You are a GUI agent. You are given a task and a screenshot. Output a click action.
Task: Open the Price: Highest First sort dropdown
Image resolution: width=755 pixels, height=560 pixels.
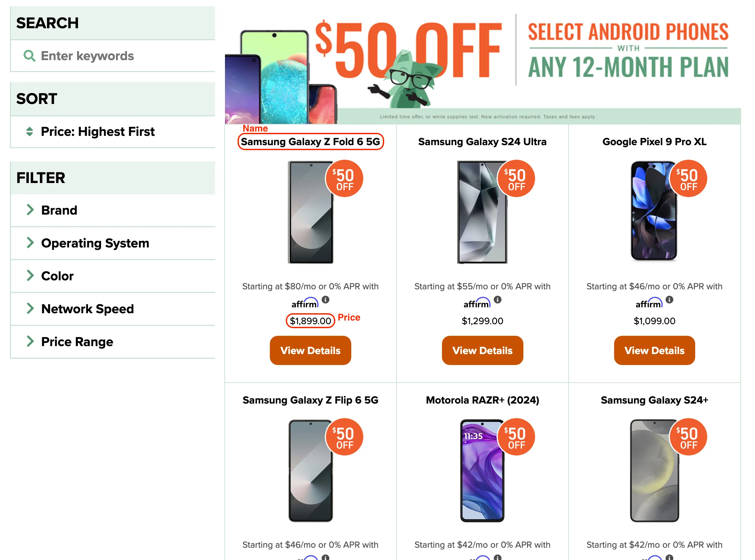[x=97, y=132]
